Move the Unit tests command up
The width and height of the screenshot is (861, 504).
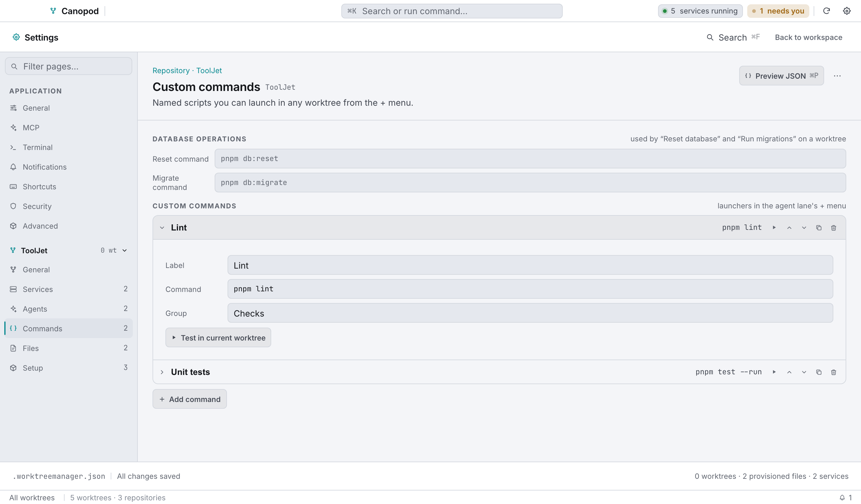point(789,372)
